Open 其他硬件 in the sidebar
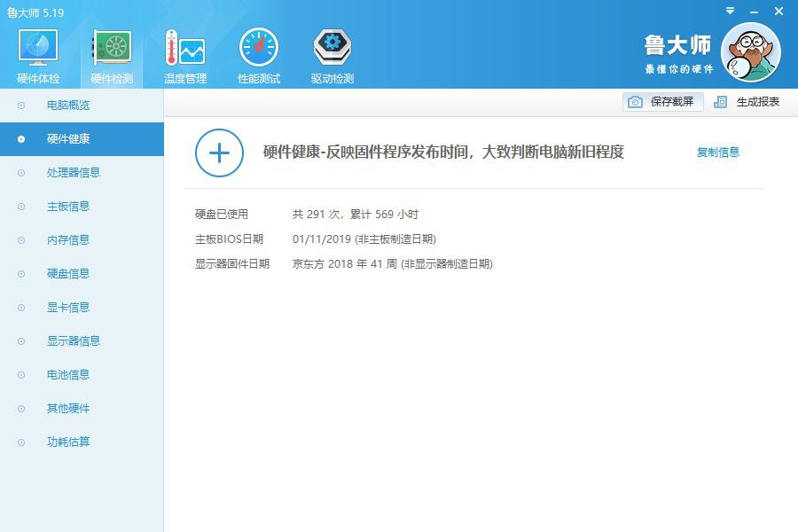 point(82,408)
